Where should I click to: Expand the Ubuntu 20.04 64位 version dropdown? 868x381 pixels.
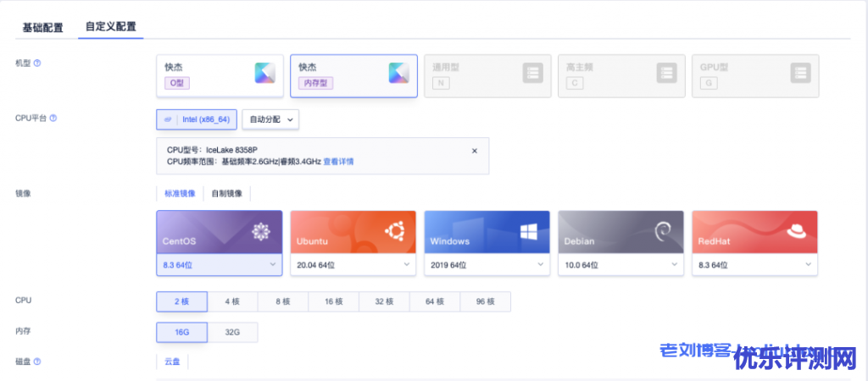353,265
